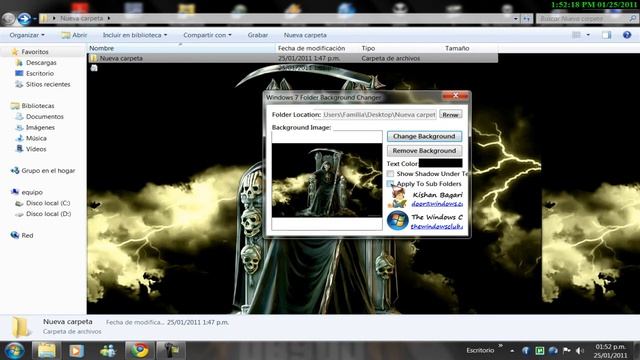Click Grabar in the toolbar
This screenshot has height=360, width=640.
point(258,35)
